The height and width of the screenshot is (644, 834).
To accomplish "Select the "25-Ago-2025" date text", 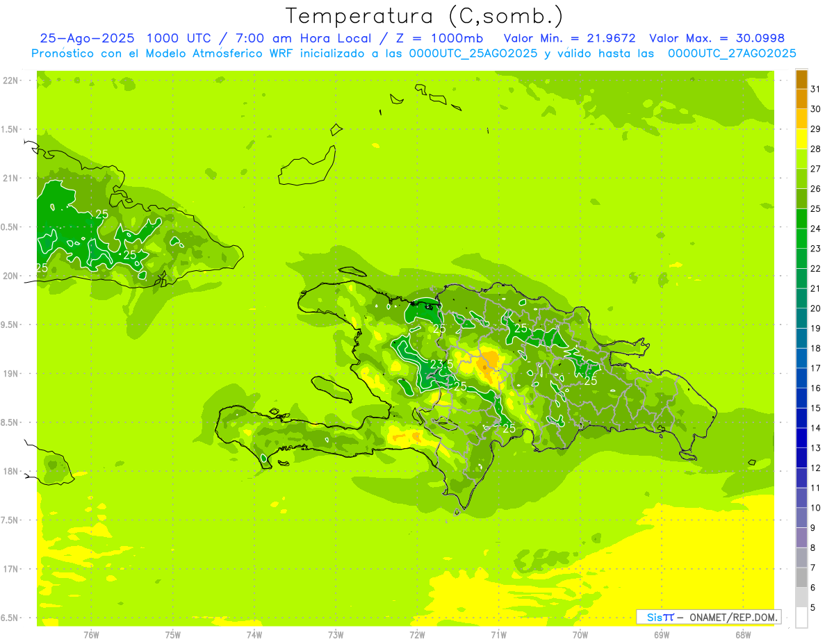I will click(88, 38).
